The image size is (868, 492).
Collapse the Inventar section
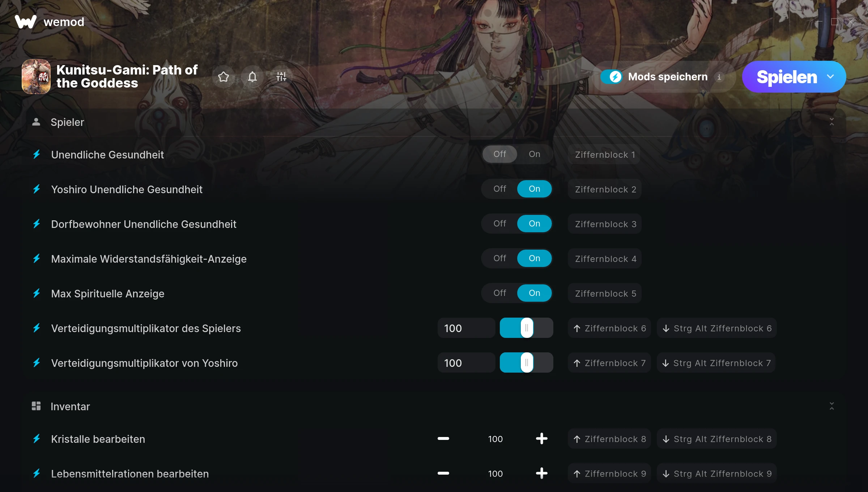(x=832, y=406)
